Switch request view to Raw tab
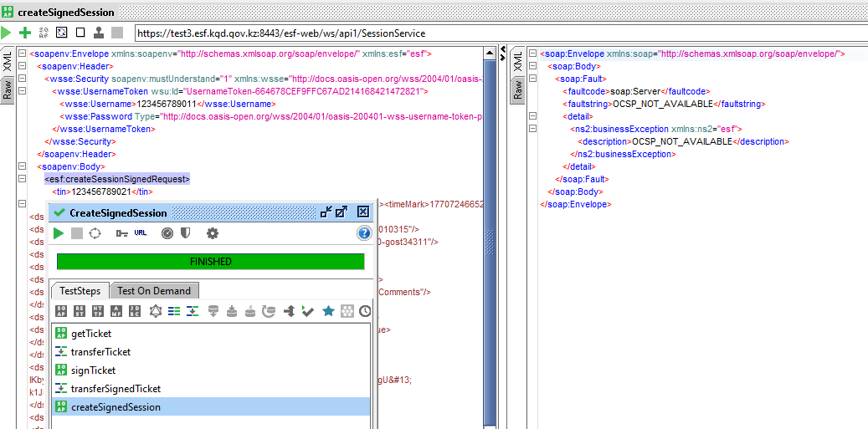868x429 pixels. 7,90
